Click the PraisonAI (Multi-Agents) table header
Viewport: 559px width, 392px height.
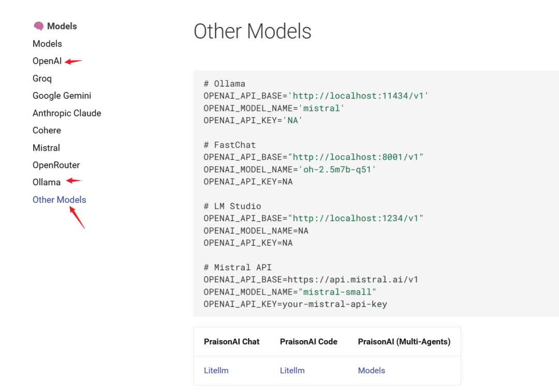pos(404,342)
